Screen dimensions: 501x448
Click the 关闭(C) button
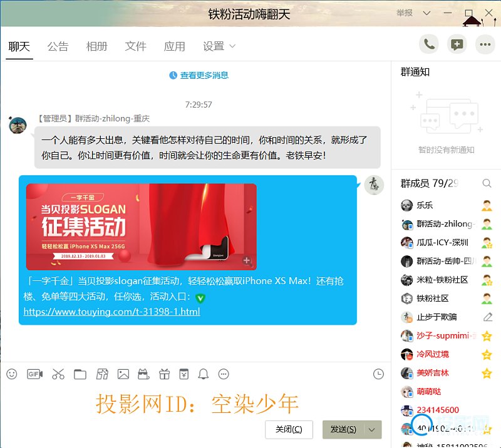[289, 430]
